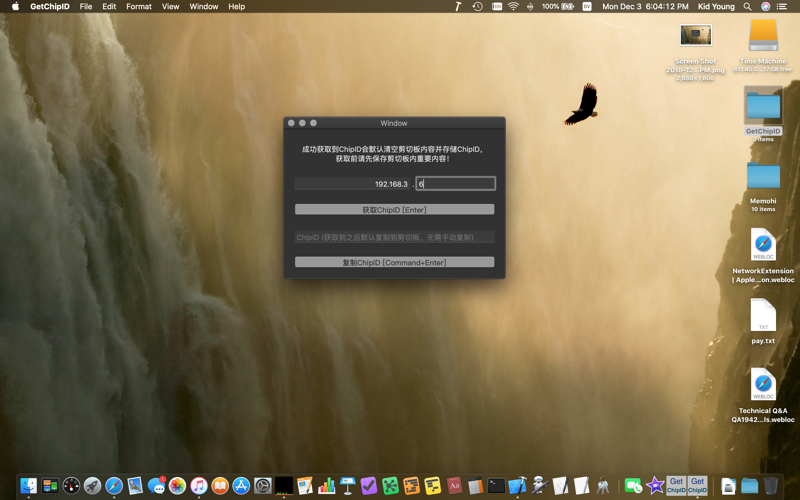Open the iTunes music app in Dock
The width and height of the screenshot is (800, 500).
pos(199,486)
